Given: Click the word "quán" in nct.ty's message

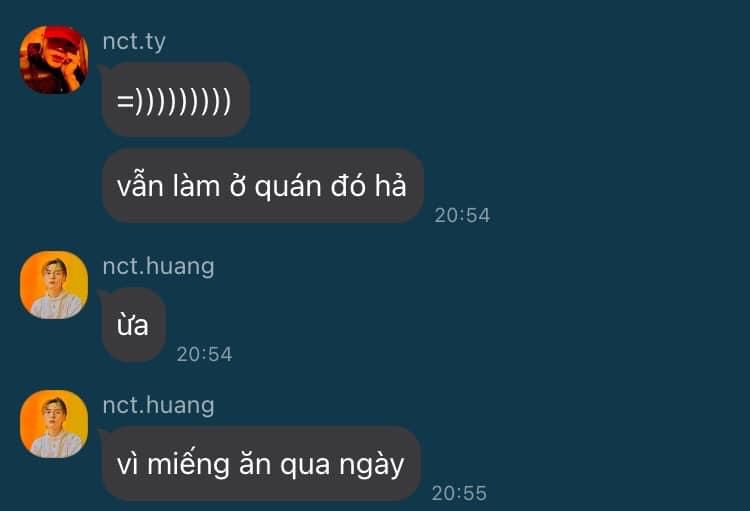Looking at the screenshot, I should coord(287,186).
